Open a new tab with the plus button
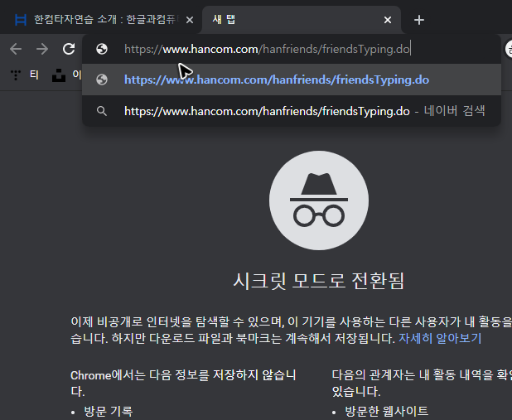Viewport: 512px width, 420px height. 419,20
